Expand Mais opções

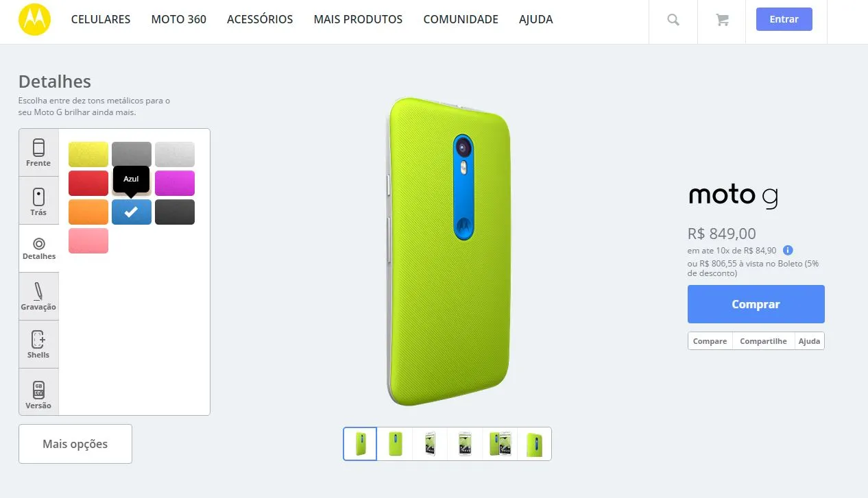[x=75, y=444]
